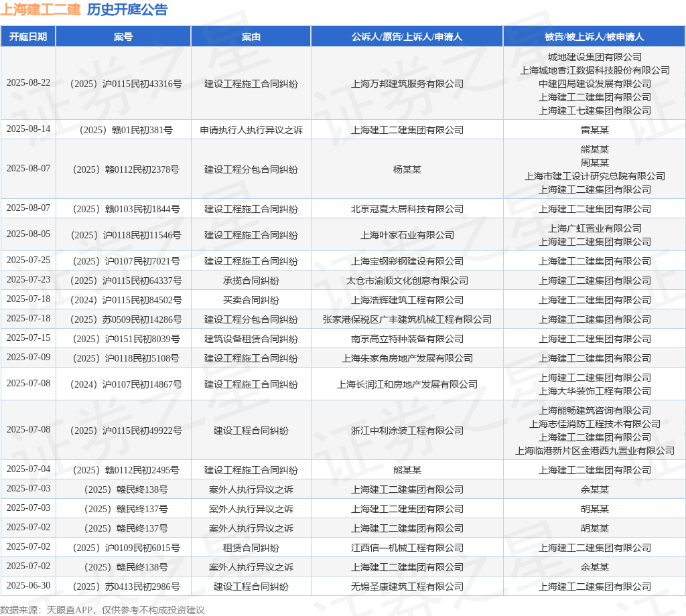Click the 案由 column header
686x616 pixels.
tap(251, 37)
